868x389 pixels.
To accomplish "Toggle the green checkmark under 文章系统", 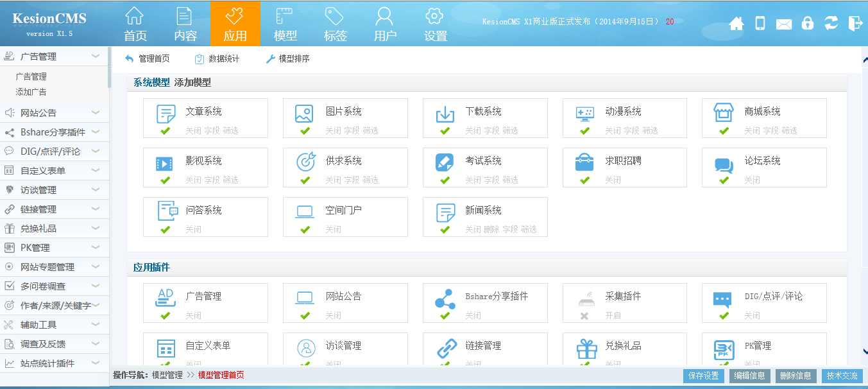I will click(166, 130).
